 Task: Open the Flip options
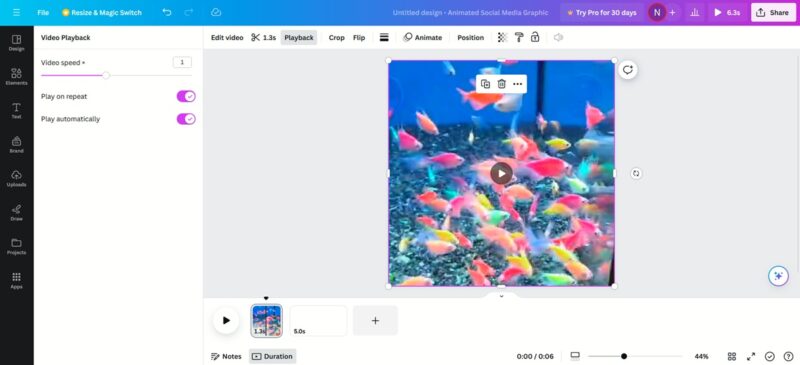[x=359, y=38]
